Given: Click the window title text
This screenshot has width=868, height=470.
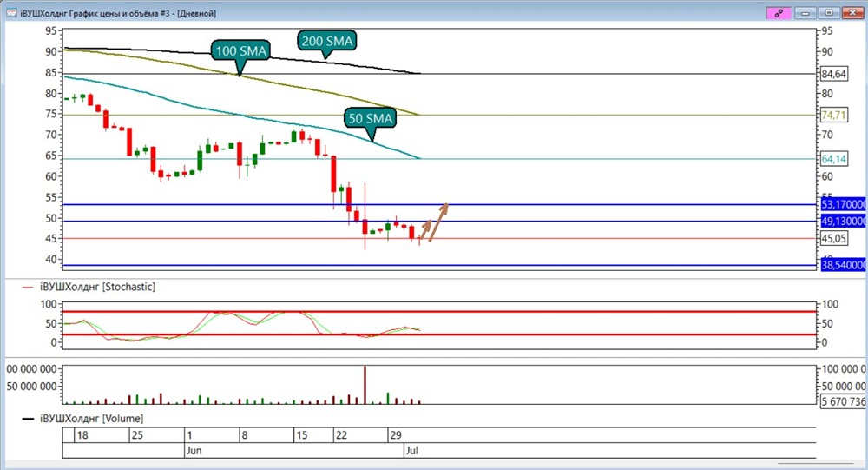Looking at the screenshot, I should [x=118, y=13].
